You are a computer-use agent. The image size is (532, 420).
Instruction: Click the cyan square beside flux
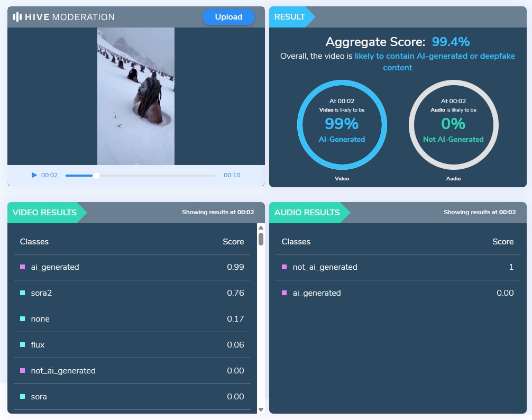(23, 345)
